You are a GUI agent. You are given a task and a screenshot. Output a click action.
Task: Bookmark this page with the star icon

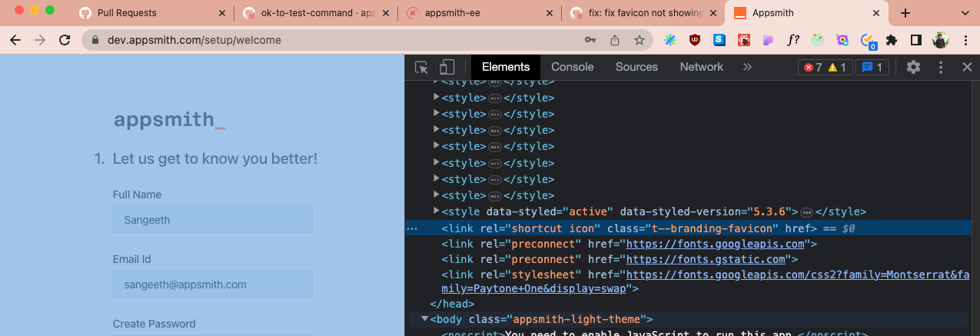(x=639, y=40)
